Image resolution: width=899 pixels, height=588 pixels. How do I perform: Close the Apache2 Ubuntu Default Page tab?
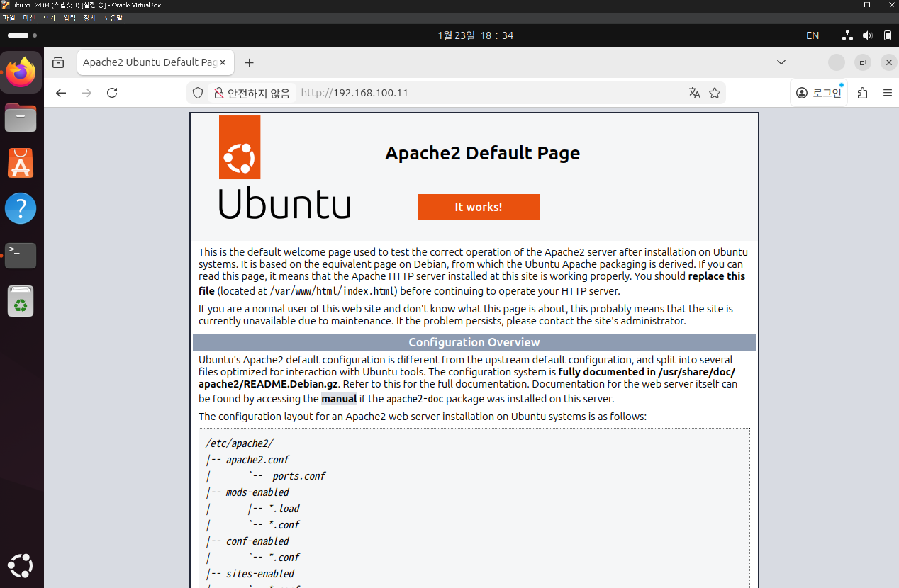[x=223, y=62]
